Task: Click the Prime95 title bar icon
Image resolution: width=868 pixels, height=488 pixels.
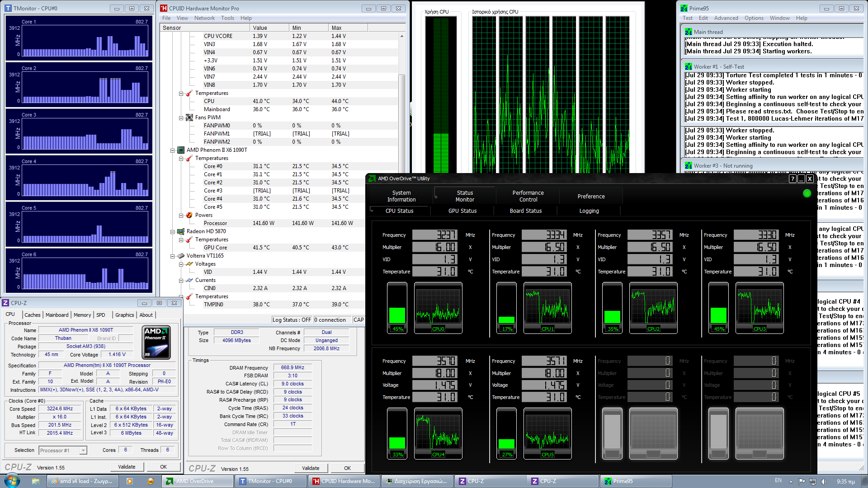Action: coord(684,8)
